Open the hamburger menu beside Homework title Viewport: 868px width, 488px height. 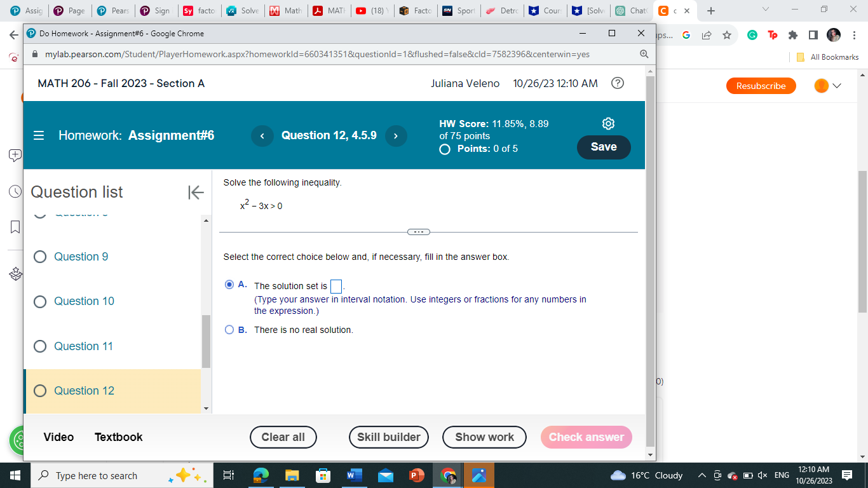pos(39,135)
